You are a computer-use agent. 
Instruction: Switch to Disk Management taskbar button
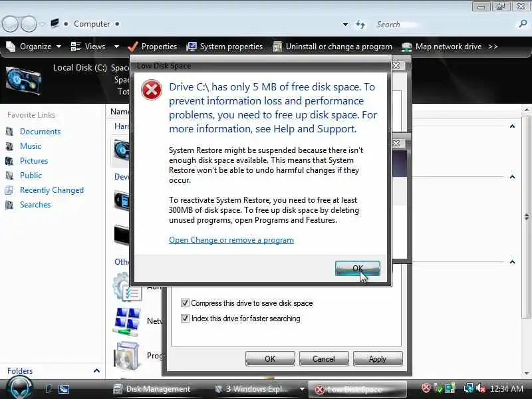pyautogui.click(x=152, y=389)
